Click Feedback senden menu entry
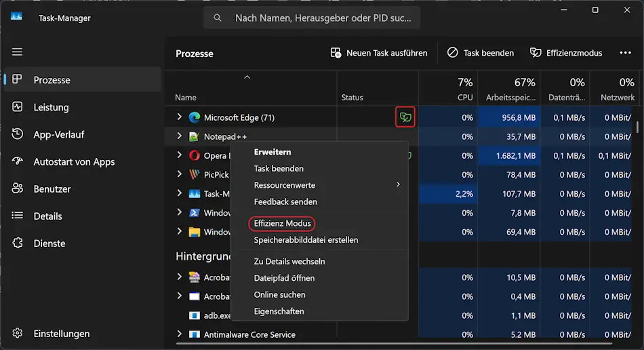Viewport: 644px width, 350px height. point(285,201)
